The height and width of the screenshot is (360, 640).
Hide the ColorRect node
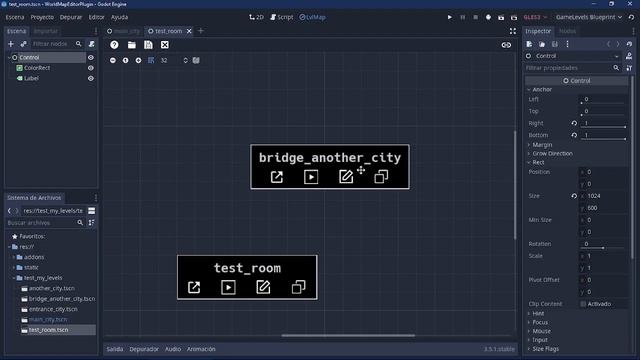tap(91, 68)
